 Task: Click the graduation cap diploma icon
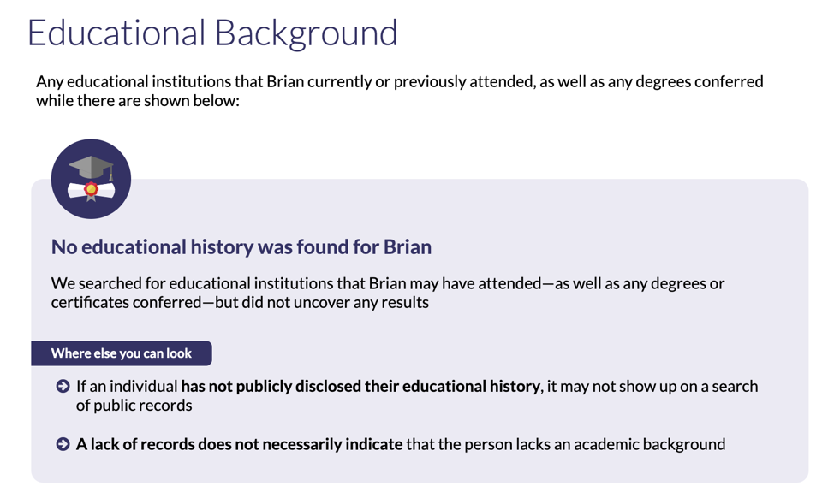tap(91, 179)
